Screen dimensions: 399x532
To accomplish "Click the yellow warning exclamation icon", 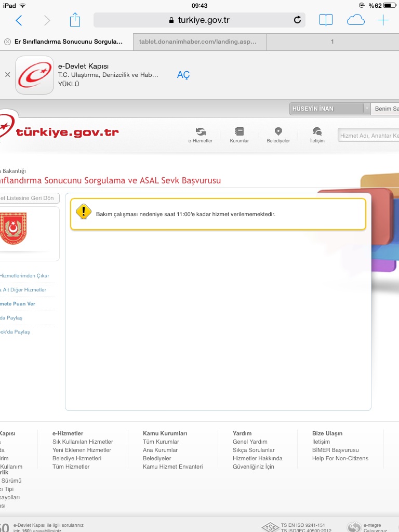I will [x=84, y=212].
